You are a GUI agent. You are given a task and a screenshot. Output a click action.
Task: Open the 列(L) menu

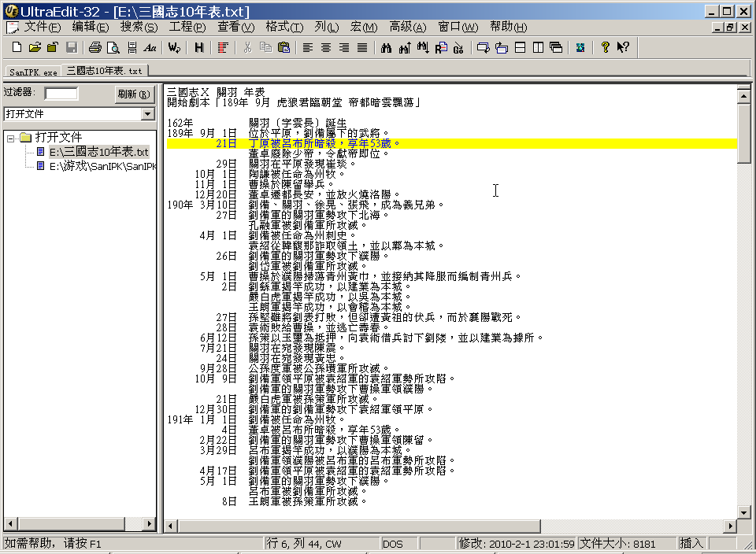(x=326, y=27)
